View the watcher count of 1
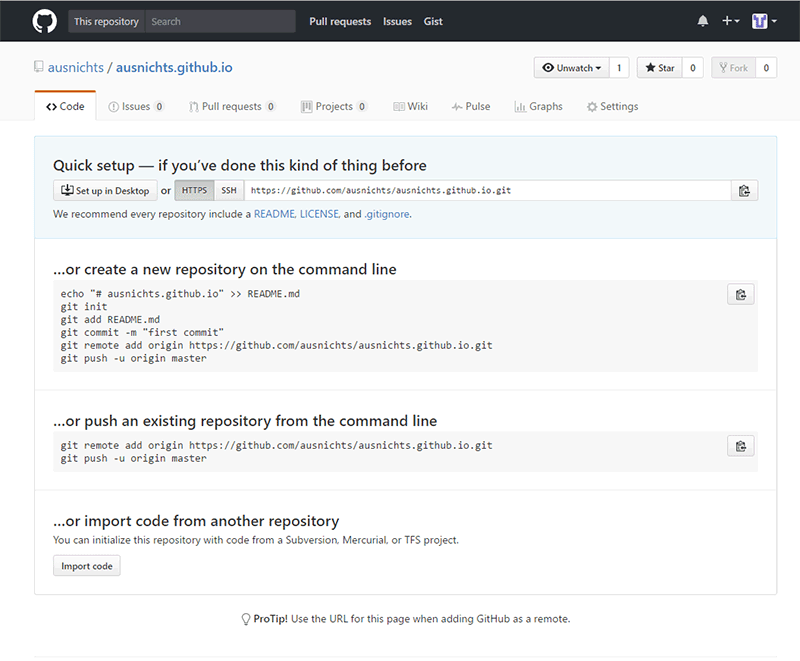 pos(619,68)
